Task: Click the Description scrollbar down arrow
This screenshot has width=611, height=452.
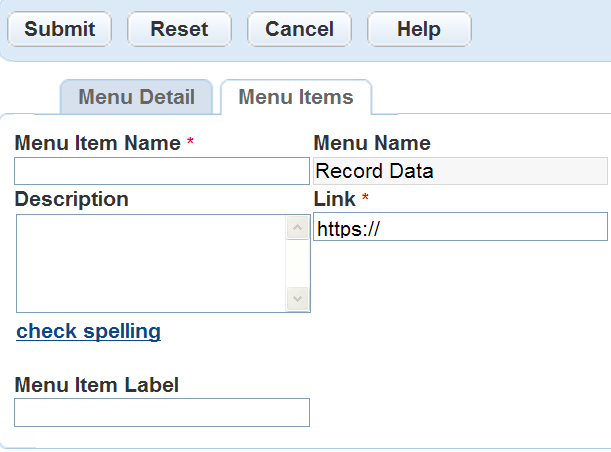Action: pyautogui.click(x=298, y=298)
